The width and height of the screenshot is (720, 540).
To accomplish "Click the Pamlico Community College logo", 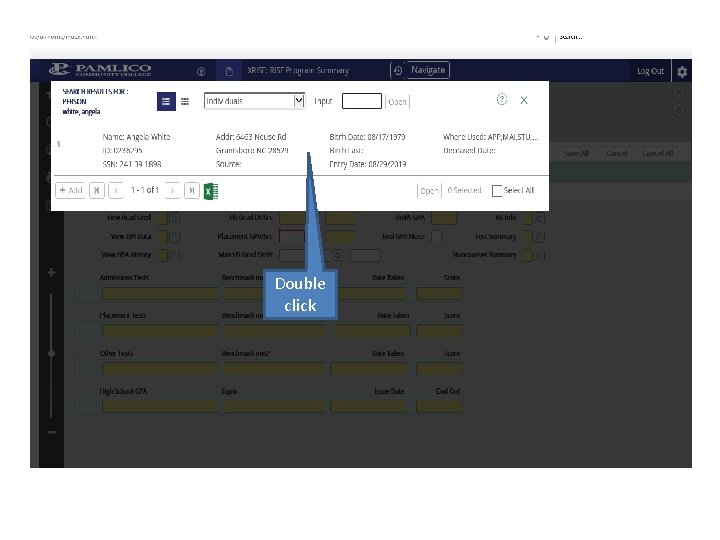I will click(x=101, y=69).
